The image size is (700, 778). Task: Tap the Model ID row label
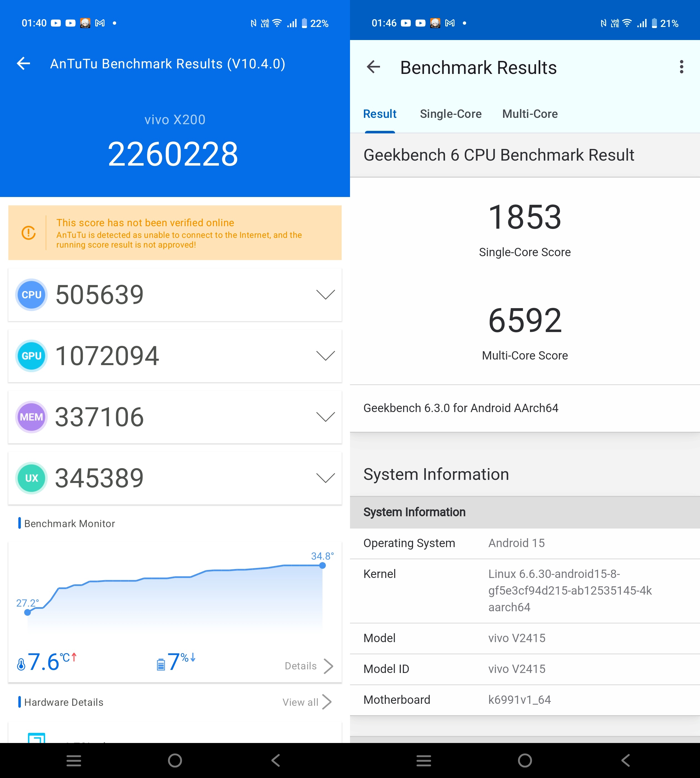(386, 669)
